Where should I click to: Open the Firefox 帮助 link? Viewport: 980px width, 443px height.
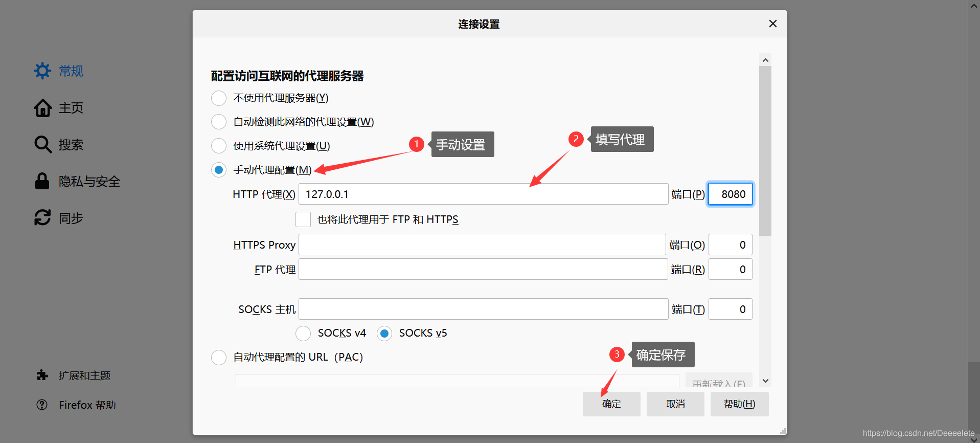tap(87, 405)
